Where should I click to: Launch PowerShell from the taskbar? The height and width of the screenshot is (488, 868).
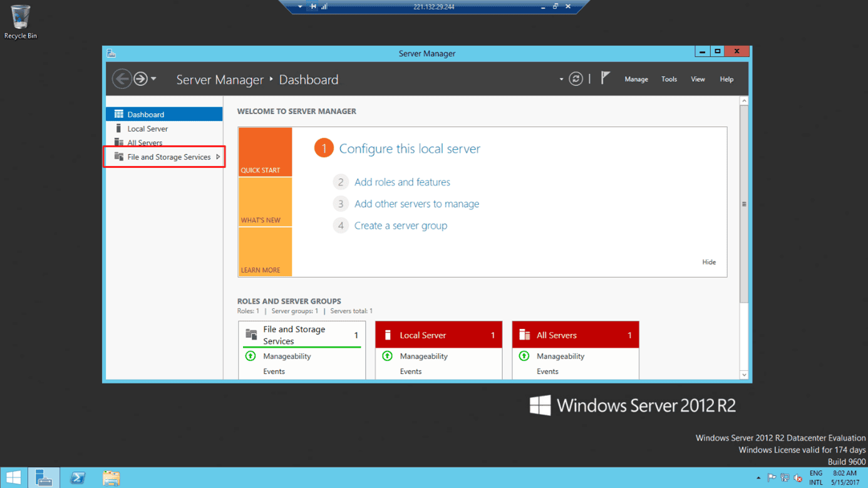point(78,477)
